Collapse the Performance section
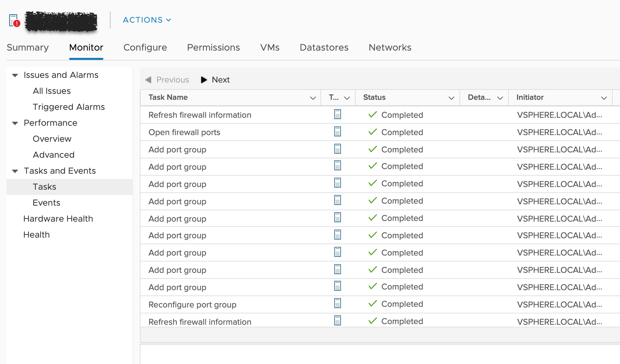Screen dimensions: 620x364 15,123
